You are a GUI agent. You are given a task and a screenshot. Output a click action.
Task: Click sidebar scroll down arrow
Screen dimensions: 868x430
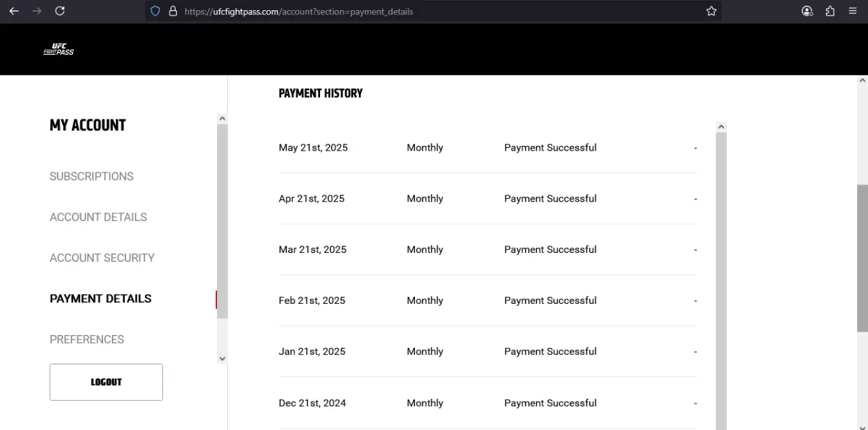(222, 358)
